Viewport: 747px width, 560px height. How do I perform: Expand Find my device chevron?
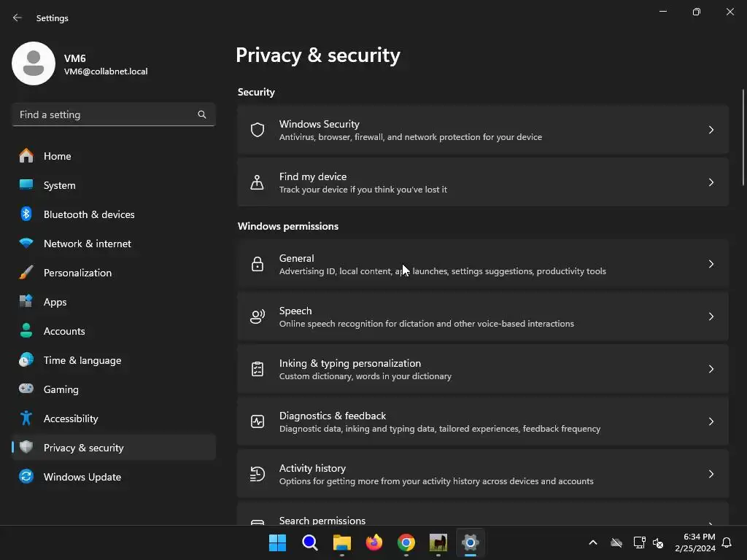[711, 182]
